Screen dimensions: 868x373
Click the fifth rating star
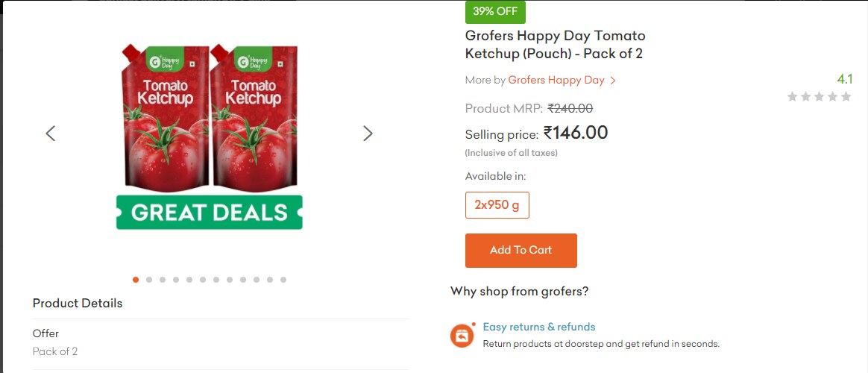[x=846, y=97]
